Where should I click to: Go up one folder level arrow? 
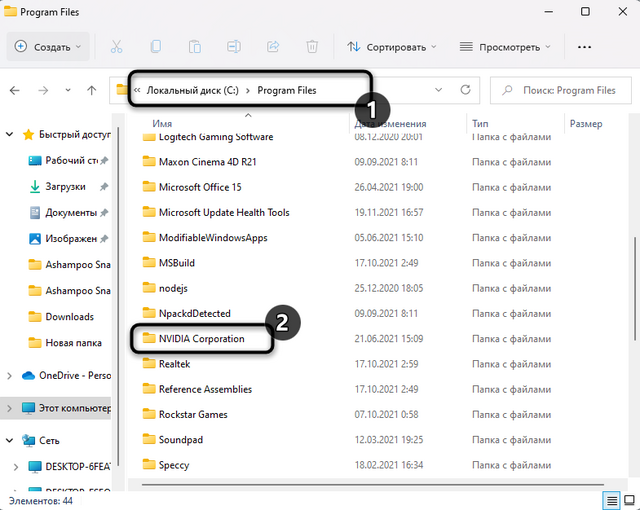coord(92,90)
